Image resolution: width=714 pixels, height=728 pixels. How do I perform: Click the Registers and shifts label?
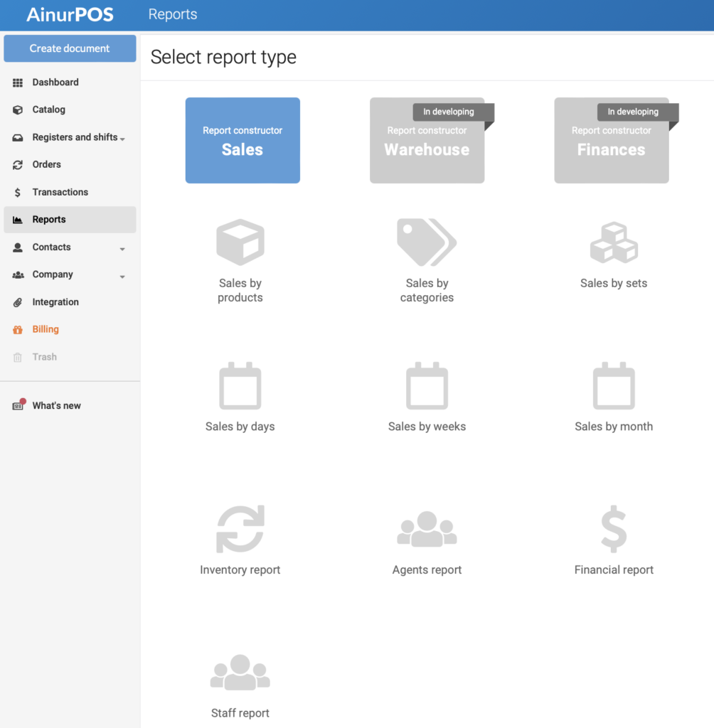75,137
